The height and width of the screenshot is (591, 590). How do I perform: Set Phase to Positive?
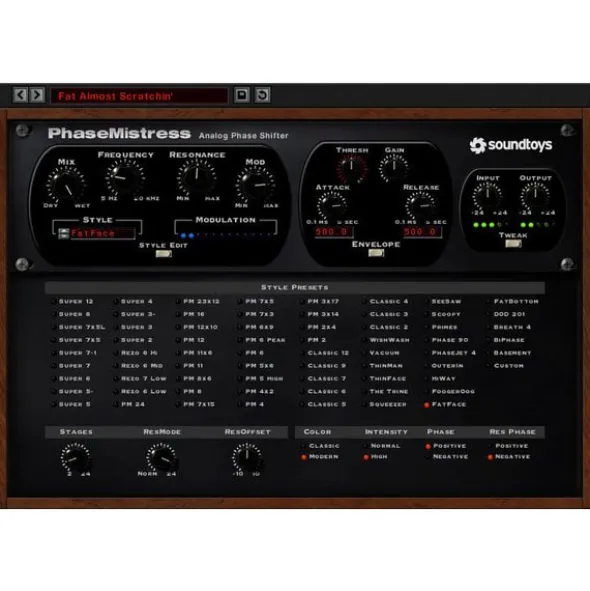(446, 446)
